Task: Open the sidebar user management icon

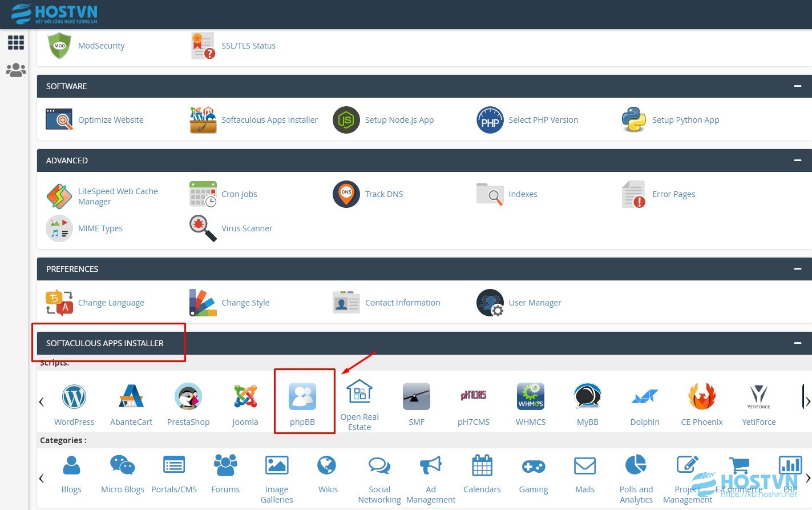Action: pos(16,70)
